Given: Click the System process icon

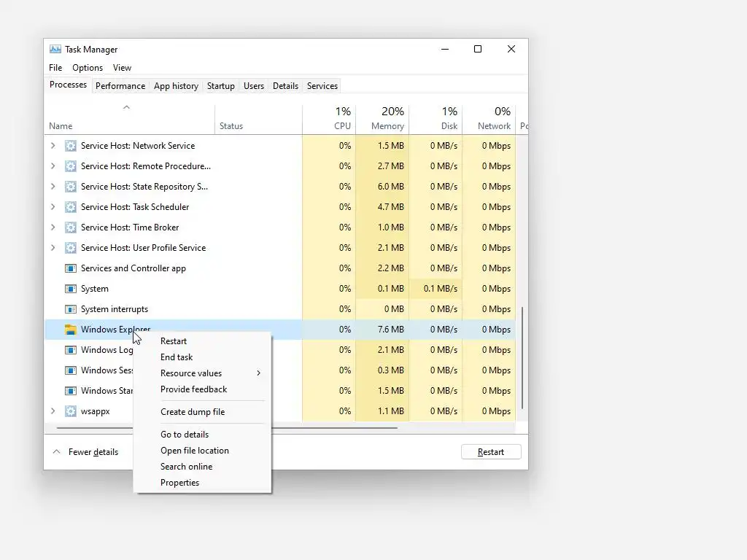Looking at the screenshot, I should (x=71, y=289).
